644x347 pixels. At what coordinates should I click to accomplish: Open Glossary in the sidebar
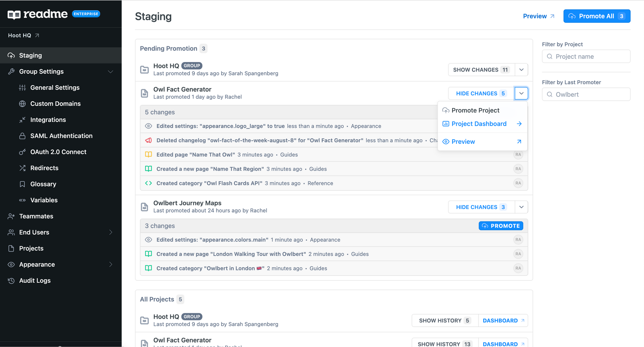pyautogui.click(x=61, y=184)
